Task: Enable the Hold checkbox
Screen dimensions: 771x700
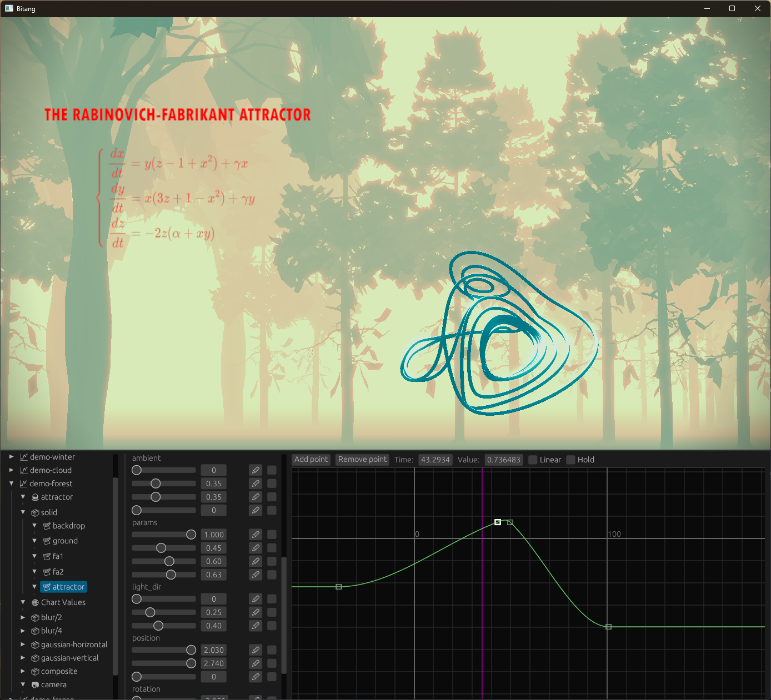Action: pyautogui.click(x=570, y=460)
